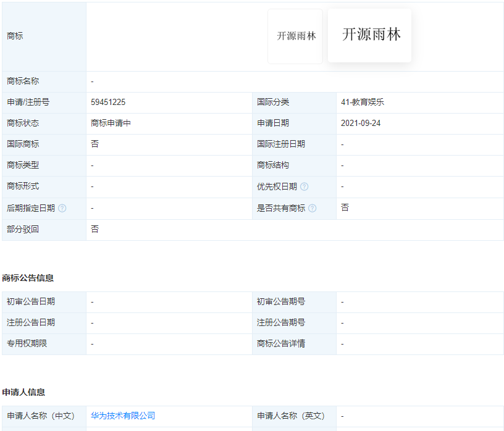Click the 初审公告期号 field label
The width and height of the screenshot is (504, 431).
[x=281, y=301]
